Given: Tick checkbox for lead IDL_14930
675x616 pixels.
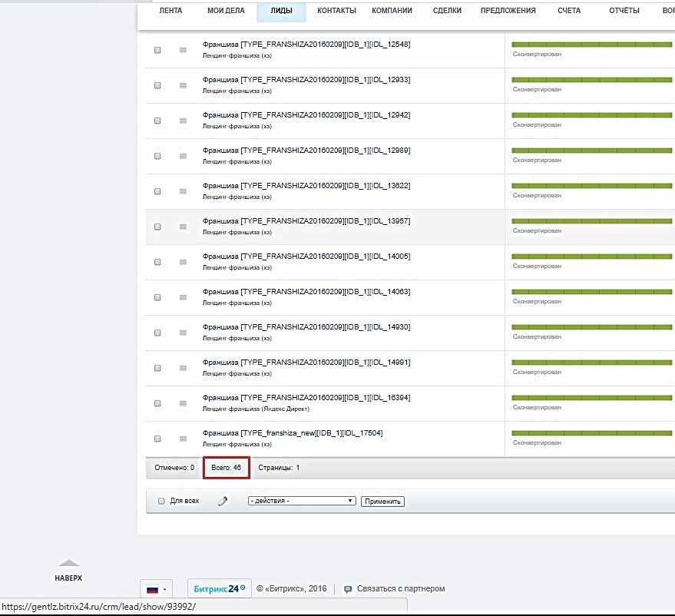Looking at the screenshot, I should pos(157,333).
